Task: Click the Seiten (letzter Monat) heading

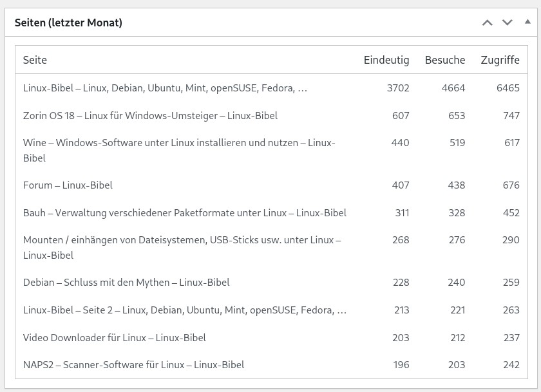Action: click(69, 23)
